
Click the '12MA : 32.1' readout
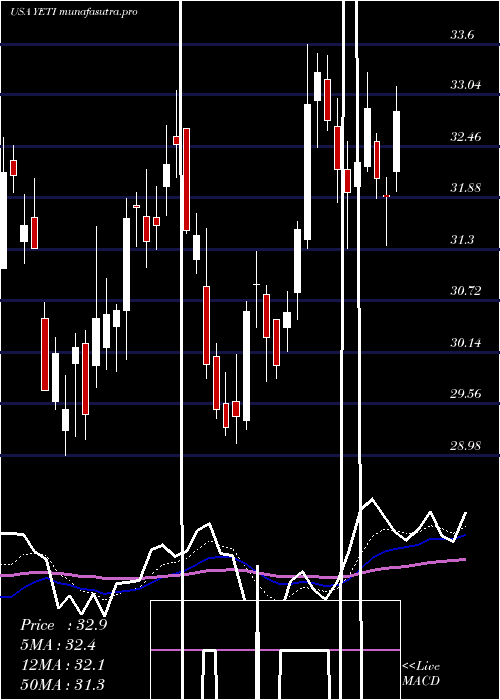click(62, 665)
